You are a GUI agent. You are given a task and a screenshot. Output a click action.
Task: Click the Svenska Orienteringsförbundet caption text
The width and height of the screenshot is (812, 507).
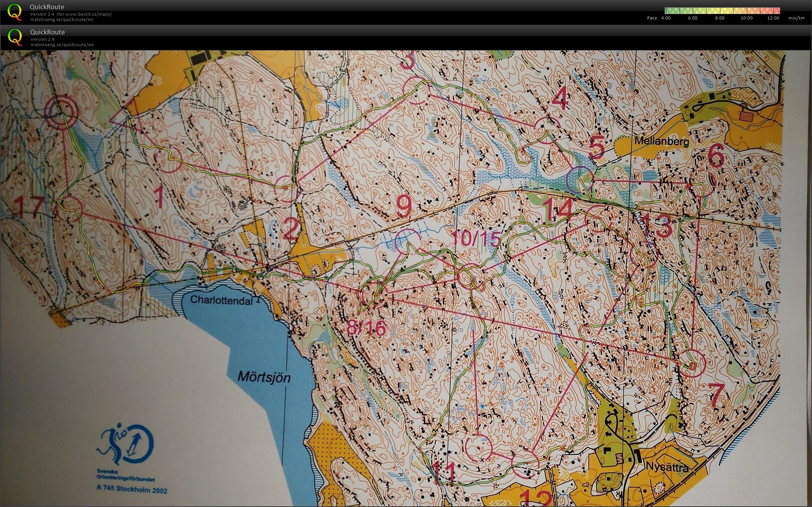click(126, 476)
